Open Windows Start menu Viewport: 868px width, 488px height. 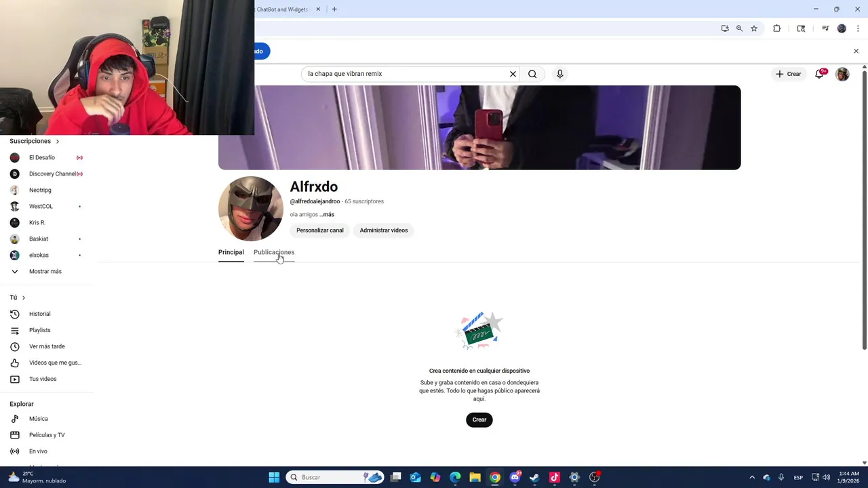coord(274,477)
